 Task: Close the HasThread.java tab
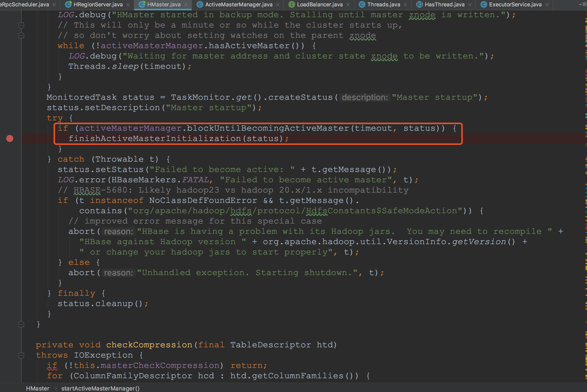(470, 4)
